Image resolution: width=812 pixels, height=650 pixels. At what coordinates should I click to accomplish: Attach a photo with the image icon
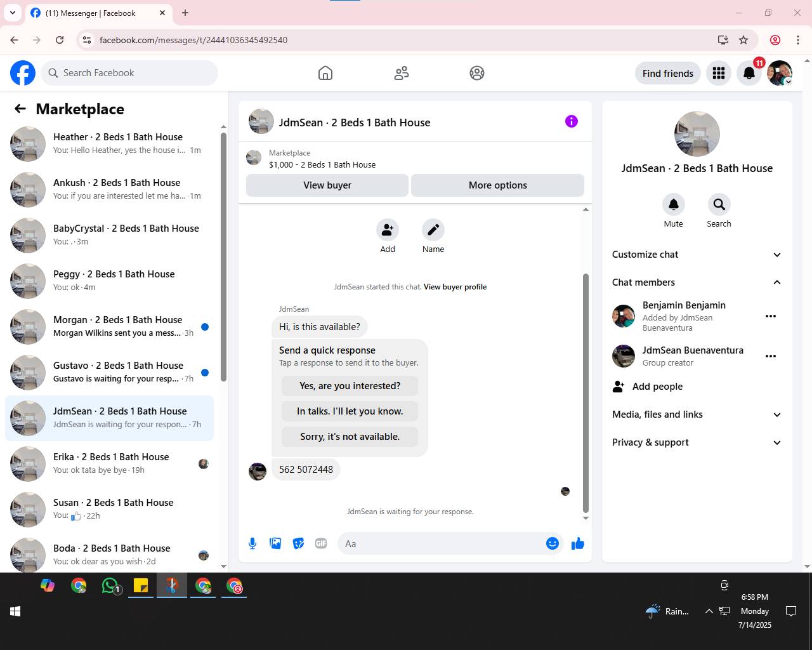[x=275, y=543]
